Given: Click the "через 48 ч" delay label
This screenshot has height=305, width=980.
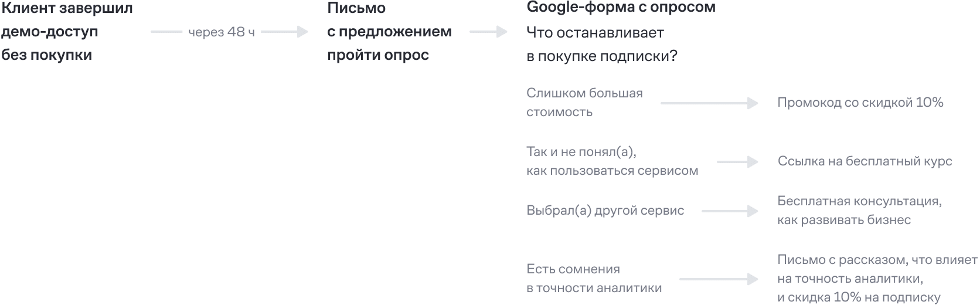Looking at the screenshot, I should [222, 32].
